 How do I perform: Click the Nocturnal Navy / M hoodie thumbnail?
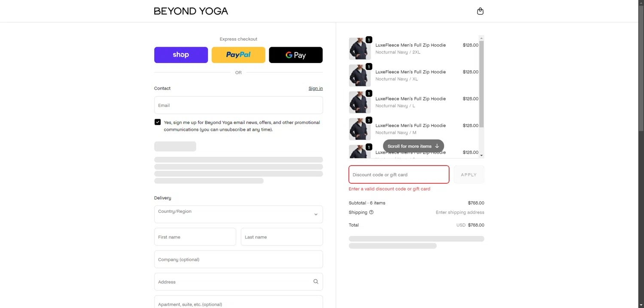[x=360, y=129]
